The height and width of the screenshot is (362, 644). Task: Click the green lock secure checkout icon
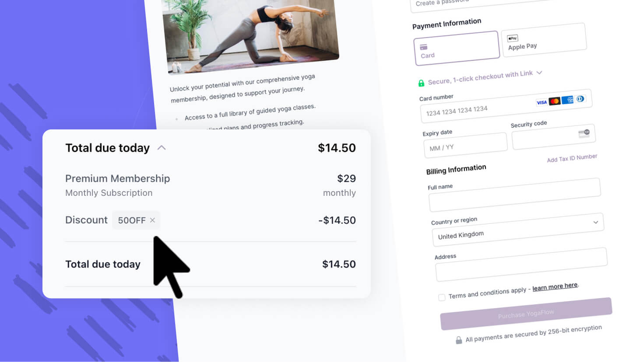tap(421, 83)
